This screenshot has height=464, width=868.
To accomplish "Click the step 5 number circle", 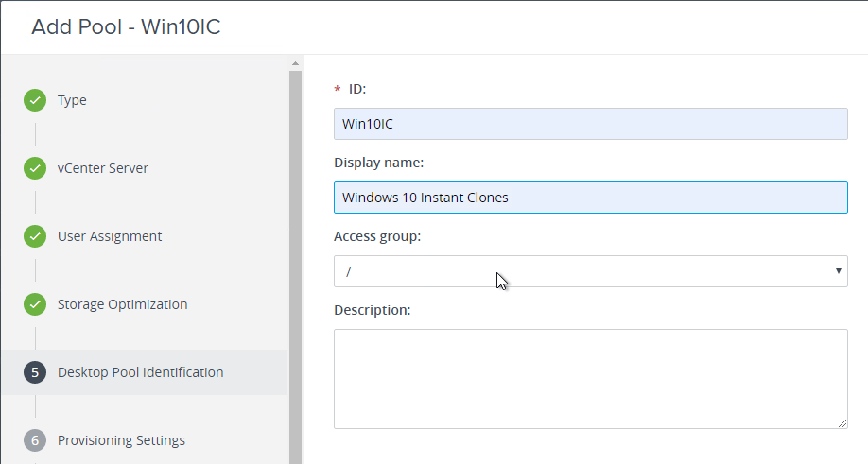I will point(35,372).
